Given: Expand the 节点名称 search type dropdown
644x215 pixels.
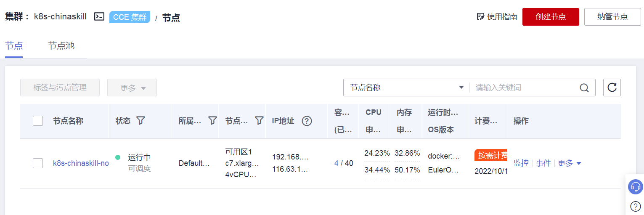Looking at the screenshot, I should point(406,88).
